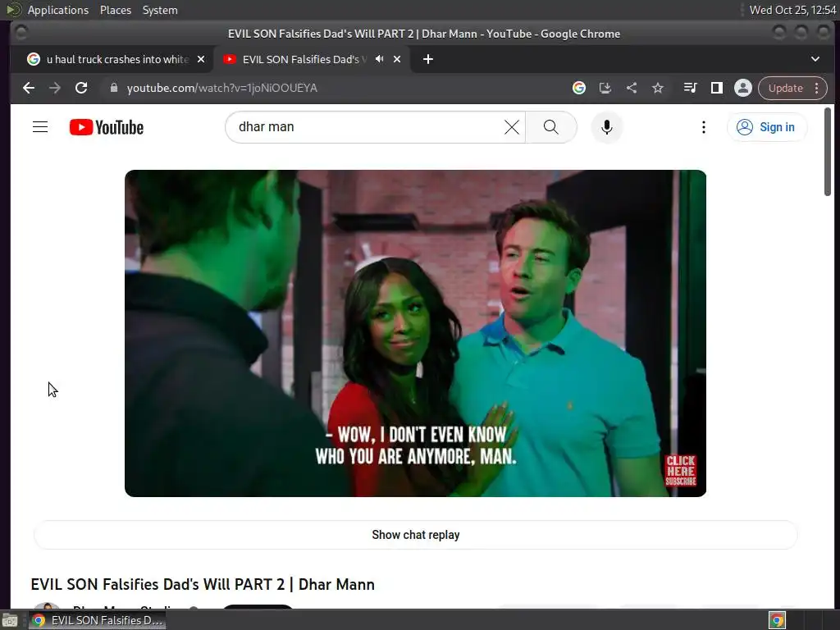Open Chrome profile avatar
The image size is (840, 630).
coord(743,88)
